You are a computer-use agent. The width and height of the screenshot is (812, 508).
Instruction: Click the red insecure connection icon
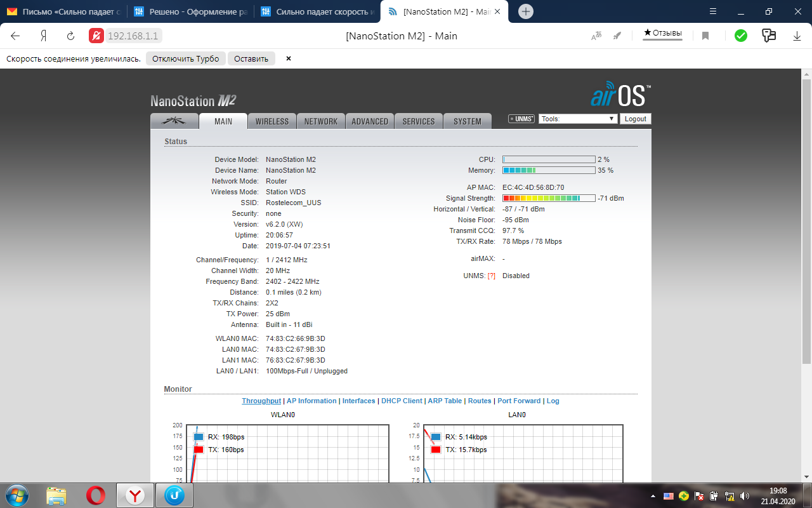96,36
